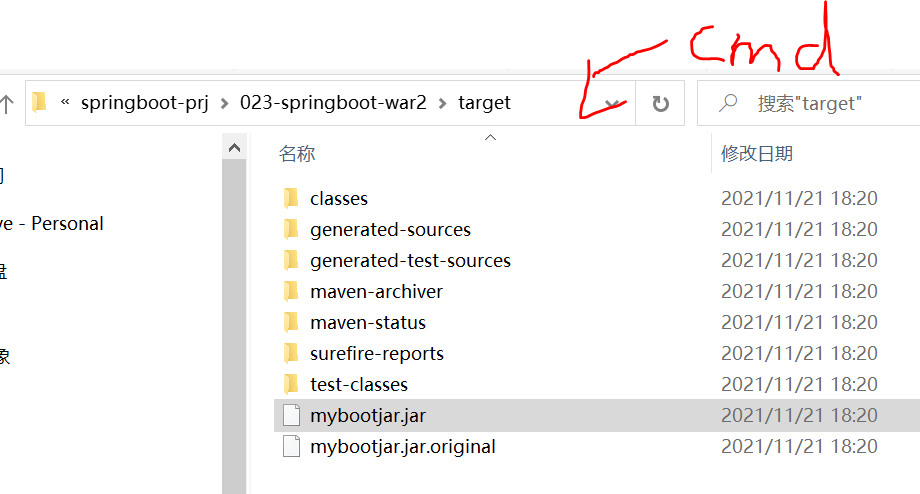The height and width of the screenshot is (494, 920).
Task: Click the target breadcrumb segment
Action: 484,103
